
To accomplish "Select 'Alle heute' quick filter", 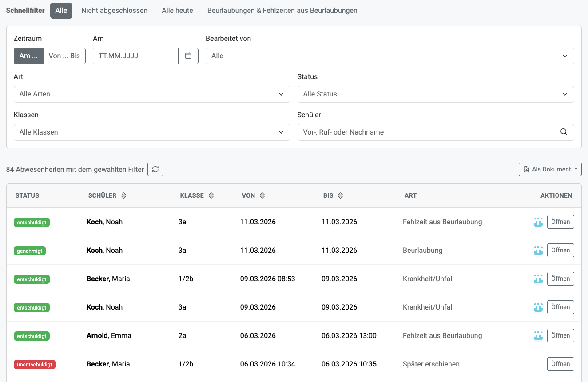I will (x=177, y=11).
